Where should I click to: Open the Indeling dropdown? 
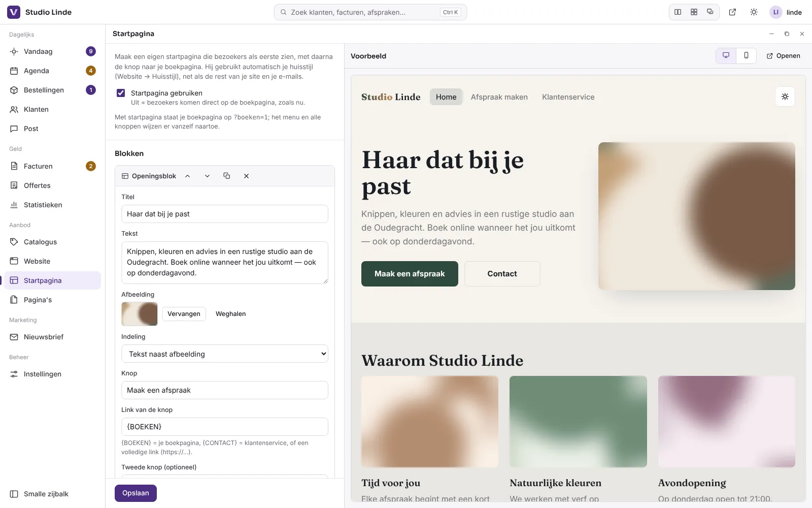[225, 354]
